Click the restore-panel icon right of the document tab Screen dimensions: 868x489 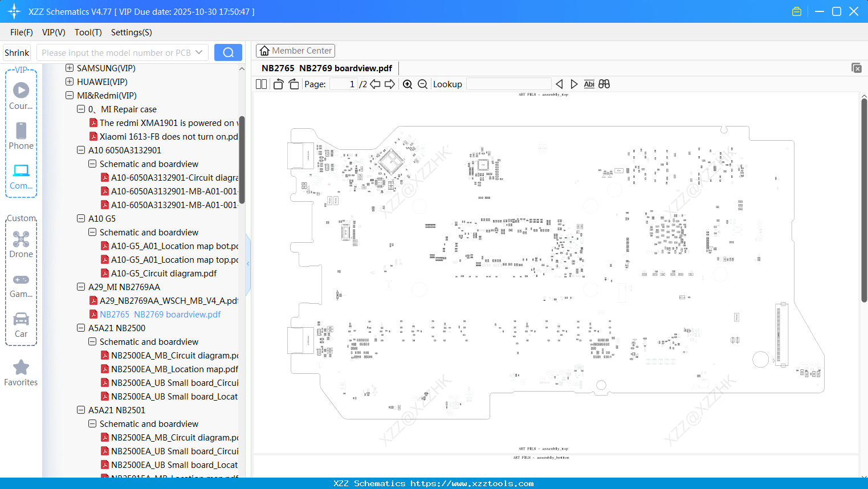click(857, 68)
